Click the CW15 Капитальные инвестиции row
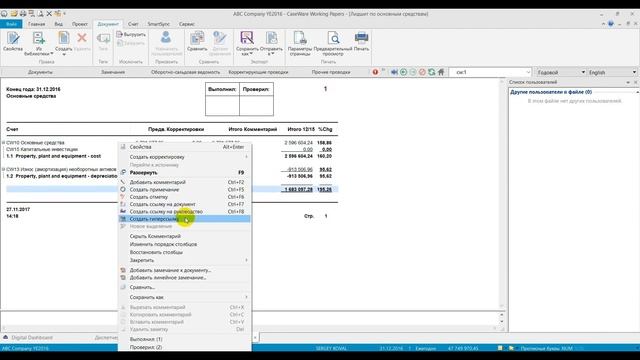This screenshot has height=360, width=640. [42, 150]
